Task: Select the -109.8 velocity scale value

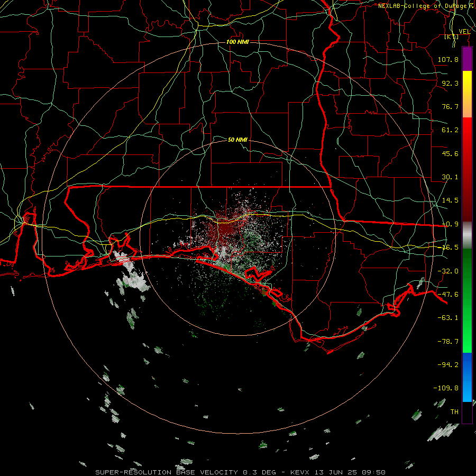Action: pos(446,388)
